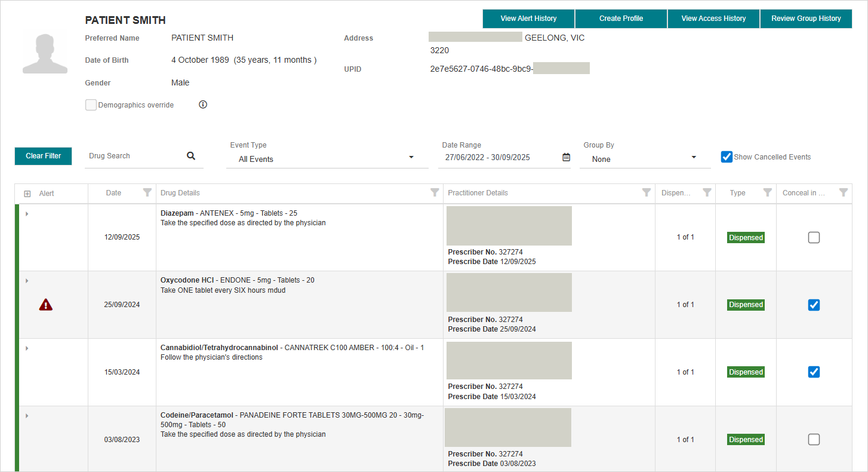The width and height of the screenshot is (868, 472).
Task: Click the filter funnel on the Conceal column
Action: tap(844, 192)
